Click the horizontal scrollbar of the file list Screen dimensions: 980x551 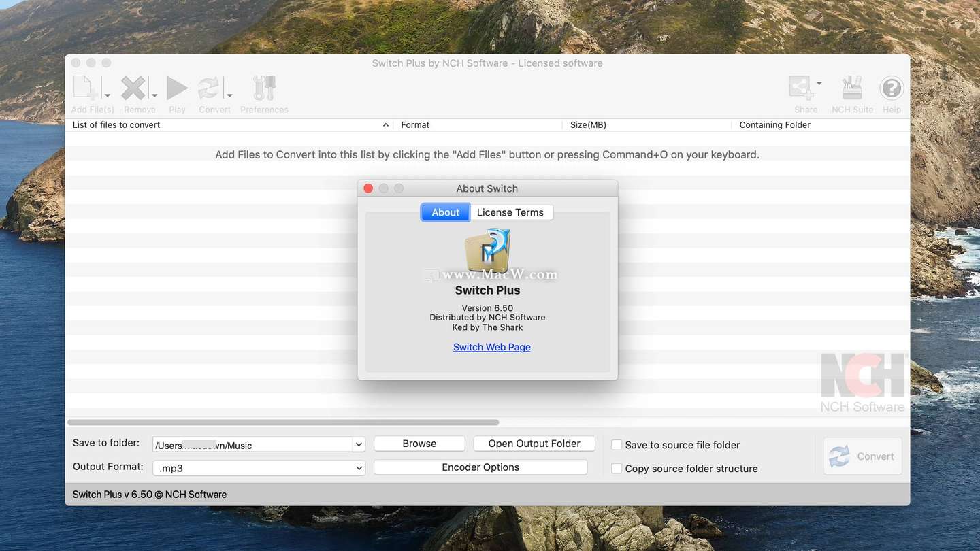tap(283, 422)
